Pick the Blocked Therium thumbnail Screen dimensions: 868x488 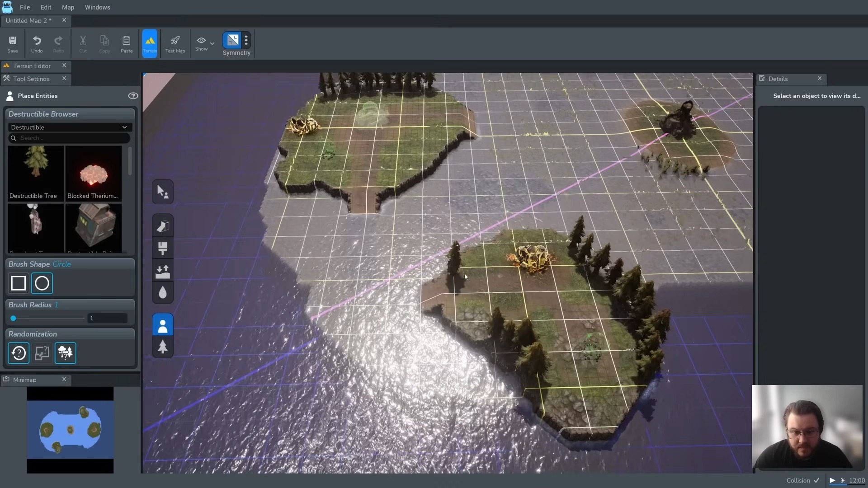point(93,173)
